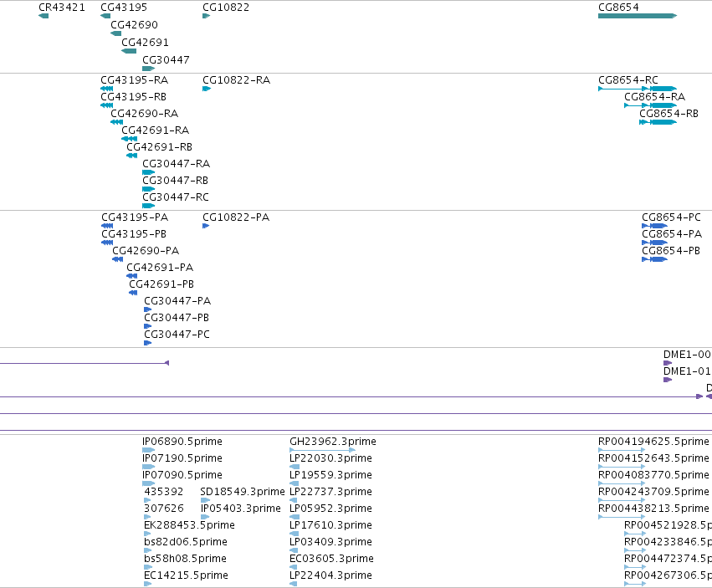Select transcript CG30447-RA label
Image resolution: width=712 pixels, height=588 pixels.
[177, 164]
